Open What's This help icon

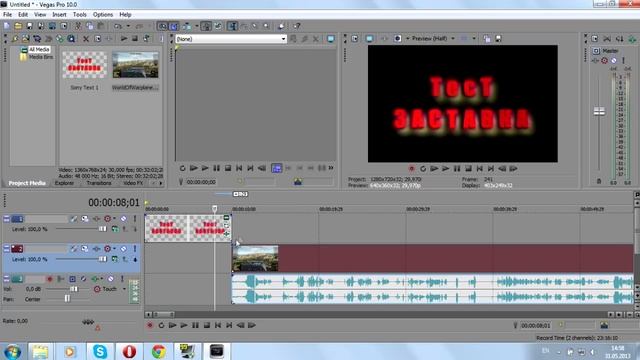[297, 26]
